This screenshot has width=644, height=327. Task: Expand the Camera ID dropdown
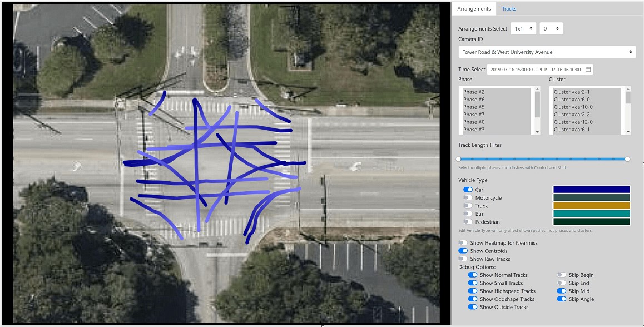[x=547, y=52]
